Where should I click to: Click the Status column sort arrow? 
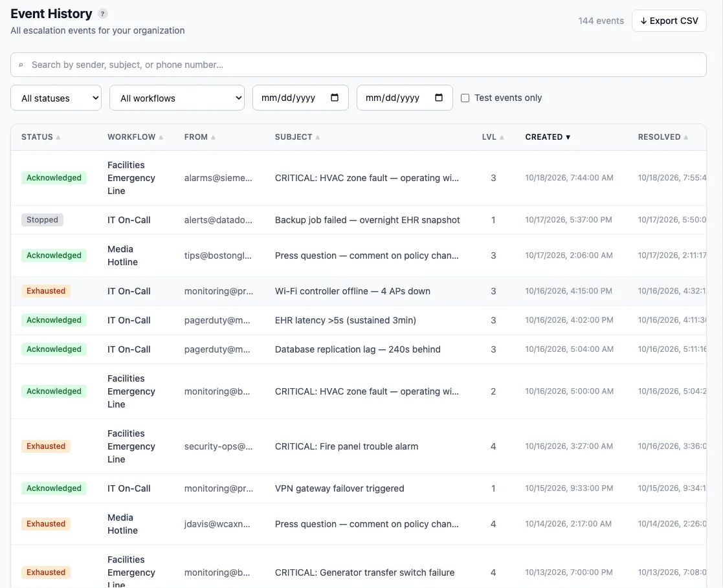(58, 137)
